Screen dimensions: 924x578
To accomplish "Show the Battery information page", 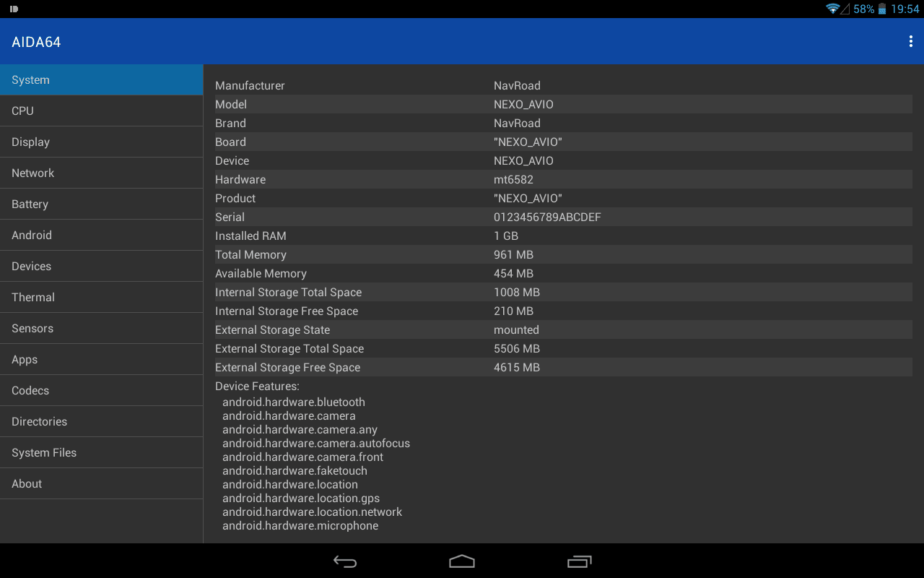I will pyautogui.click(x=102, y=204).
